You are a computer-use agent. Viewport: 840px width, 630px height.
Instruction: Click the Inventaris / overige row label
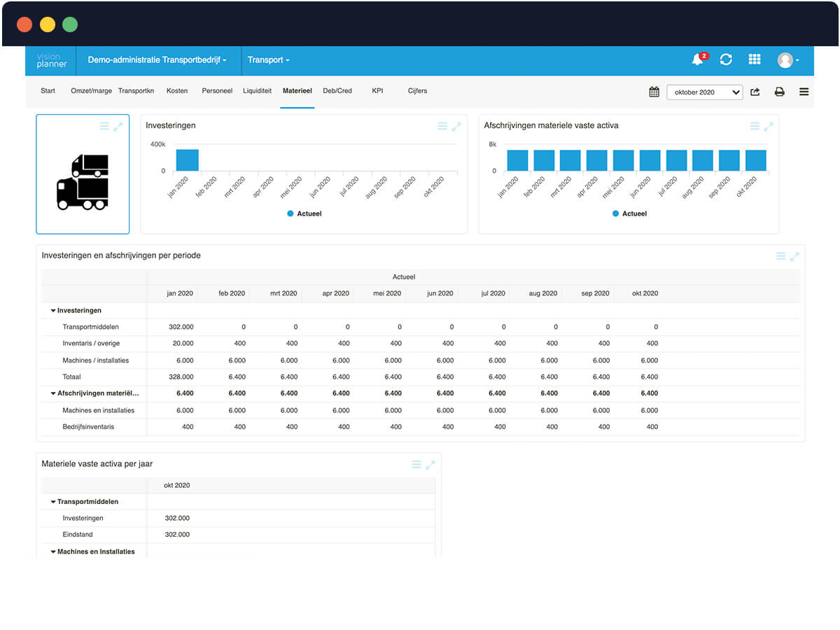(91, 344)
